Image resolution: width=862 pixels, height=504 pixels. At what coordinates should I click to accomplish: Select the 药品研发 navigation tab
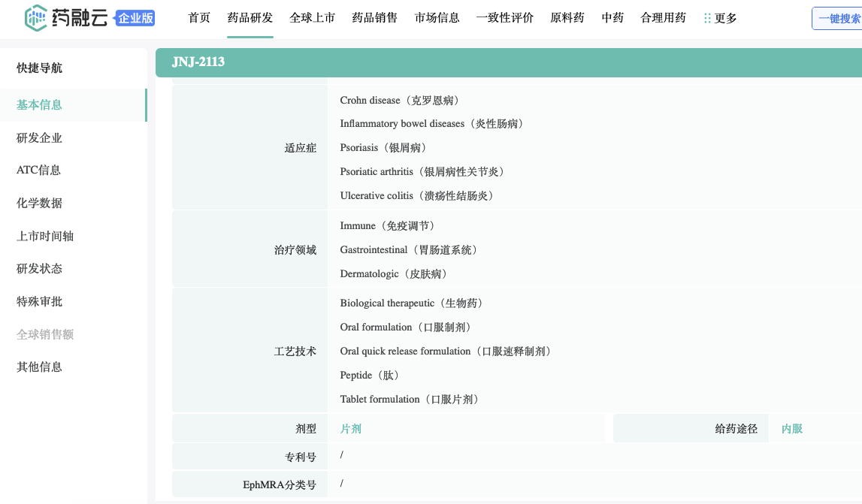pos(250,17)
